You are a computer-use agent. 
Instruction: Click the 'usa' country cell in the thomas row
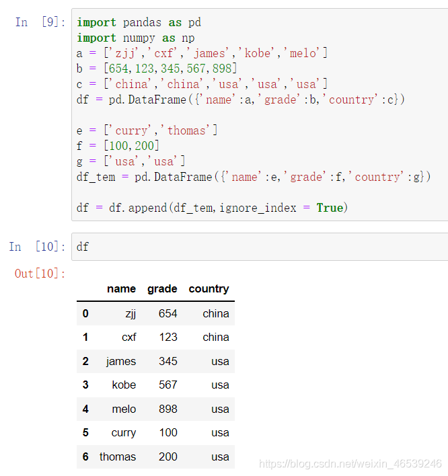(220, 457)
